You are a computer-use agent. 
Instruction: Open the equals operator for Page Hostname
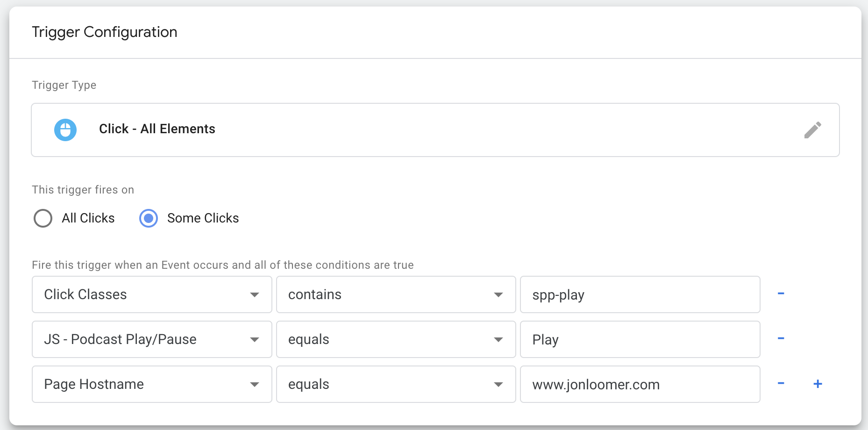(x=396, y=384)
